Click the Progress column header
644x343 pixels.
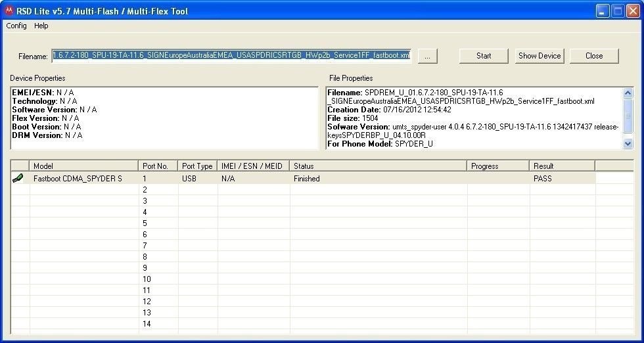tap(498, 166)
